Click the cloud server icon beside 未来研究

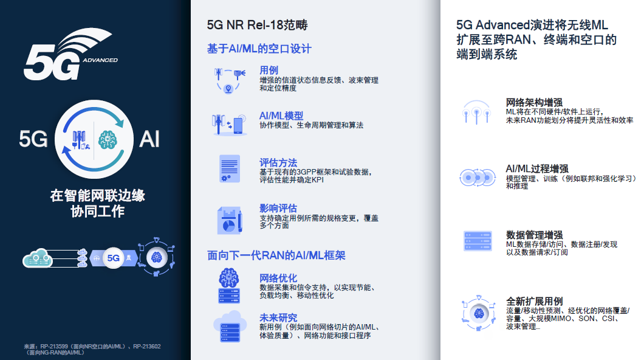point(230,327)
